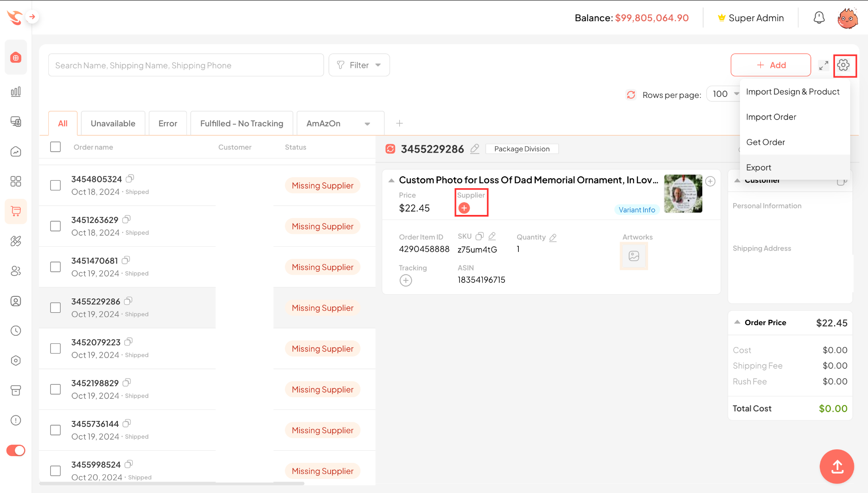The image size is (868, 493).
Task: Click the refresh icon beside Rows per page
Action: coord(631,95)
